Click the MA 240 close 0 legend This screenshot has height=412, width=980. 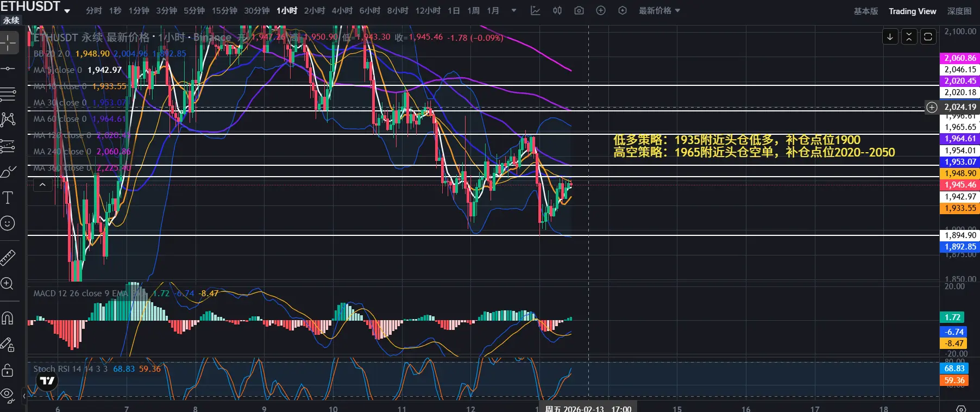click(62, 152)
